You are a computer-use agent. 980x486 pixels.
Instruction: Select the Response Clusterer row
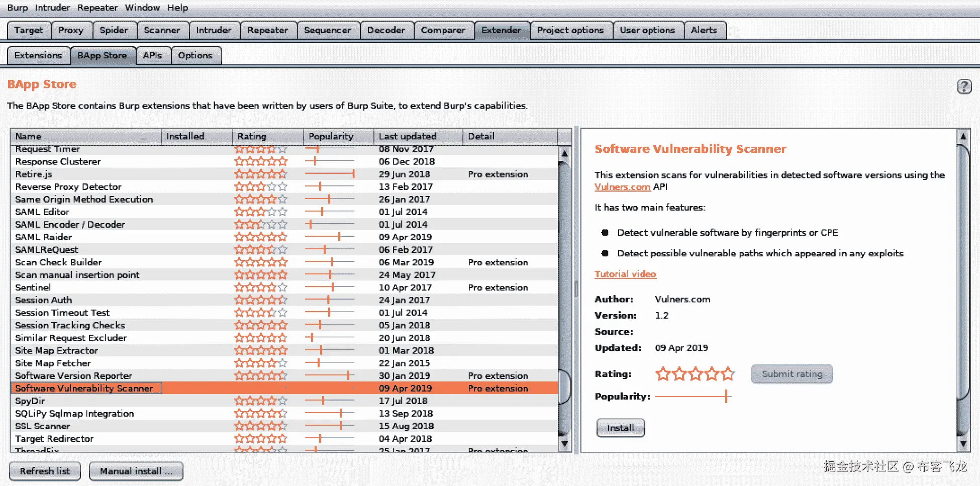(284, 161)
